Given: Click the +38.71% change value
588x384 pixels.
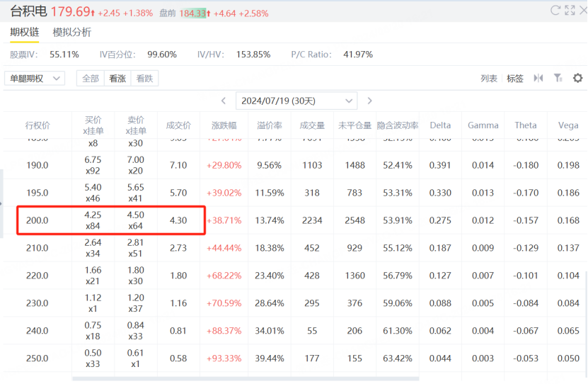Looking at the screenshot, I should click(x=224, y=220).
